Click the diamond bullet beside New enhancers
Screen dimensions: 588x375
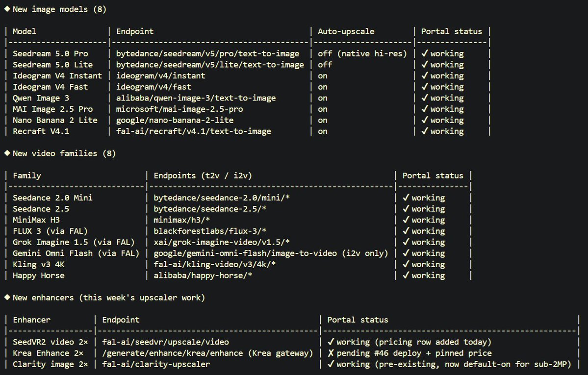pos(7,298)
